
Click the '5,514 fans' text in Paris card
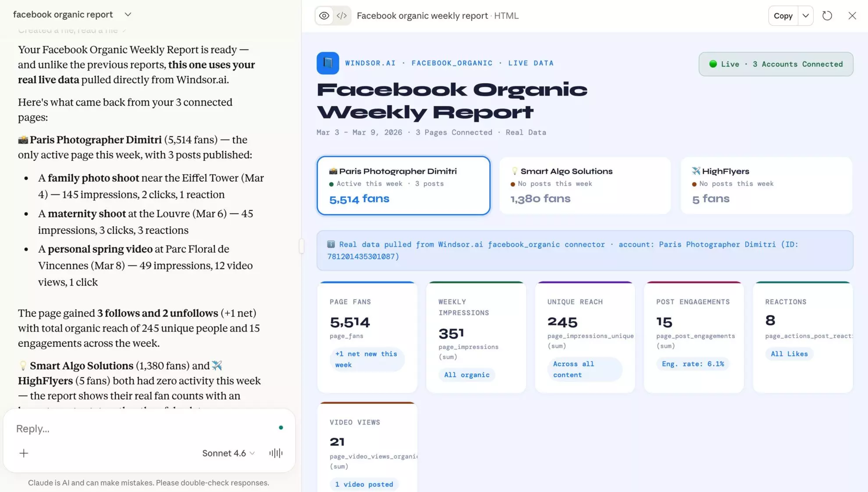359,199
